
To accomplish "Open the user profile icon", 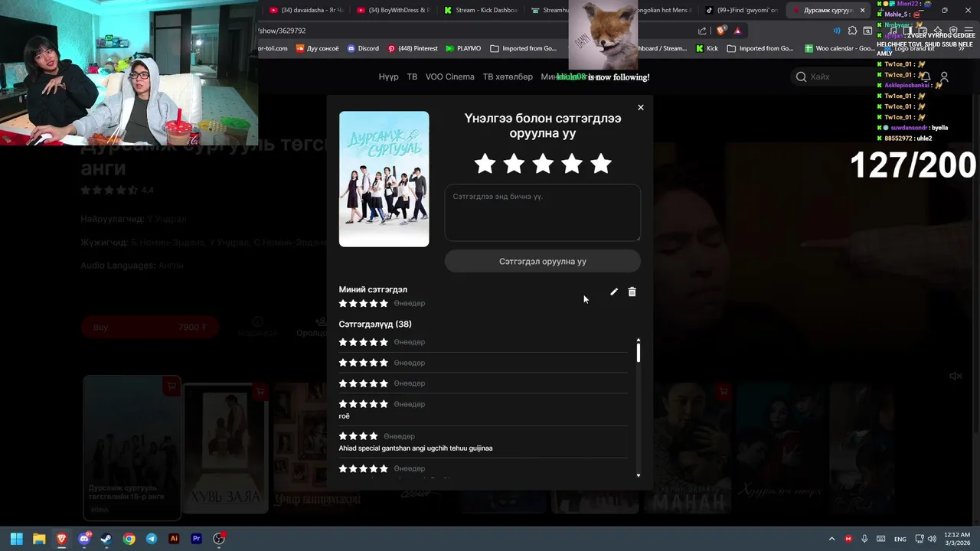I will coord(944,77).
